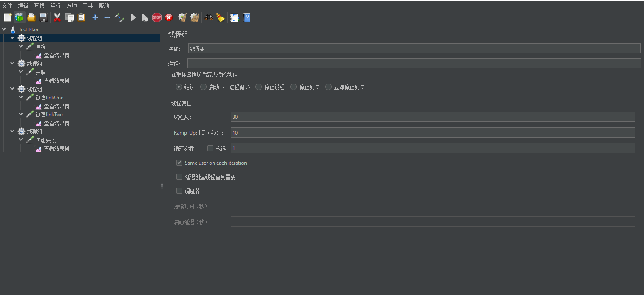The height and width of the screenshot is (295, 644).
Task: Click the Templates icon in toolbar
Action: [19, 17]
